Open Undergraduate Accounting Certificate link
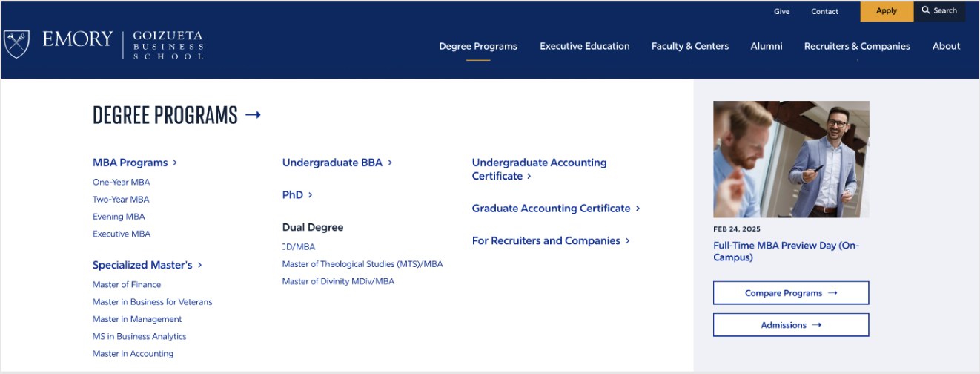The height and width of the screenshot is (374, 980). click(x=540, y=169)
